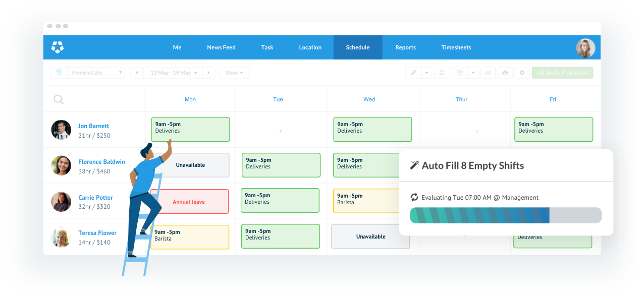Open the stats graph icon
This screenshot has width=644, height=298.
[x=488, y=73]
